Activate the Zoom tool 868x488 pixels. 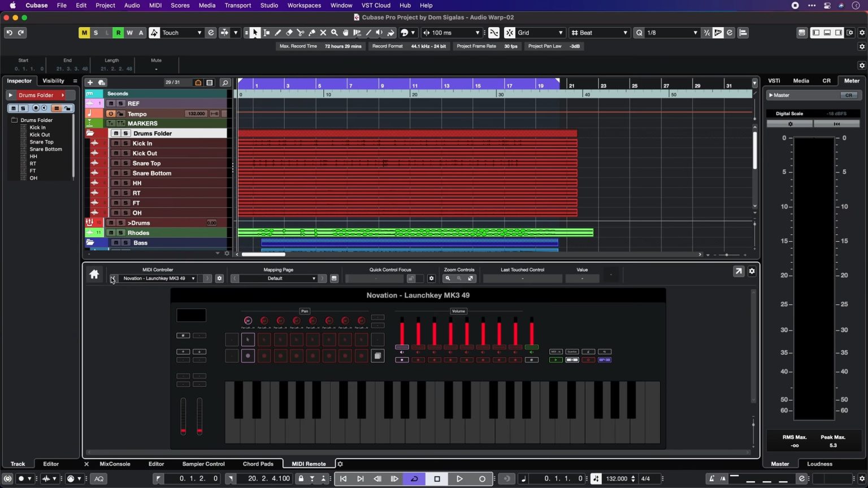click(x=334, y=32)
